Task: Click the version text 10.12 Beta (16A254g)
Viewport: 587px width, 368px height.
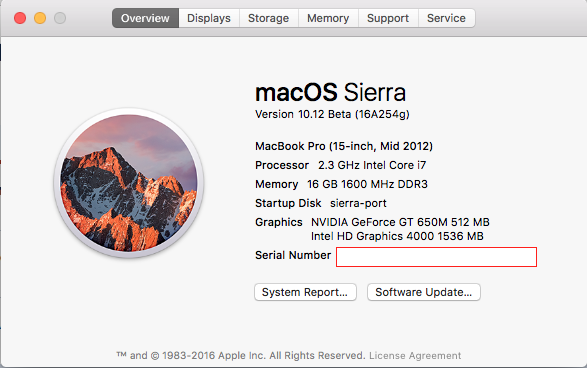Action: 332,114
